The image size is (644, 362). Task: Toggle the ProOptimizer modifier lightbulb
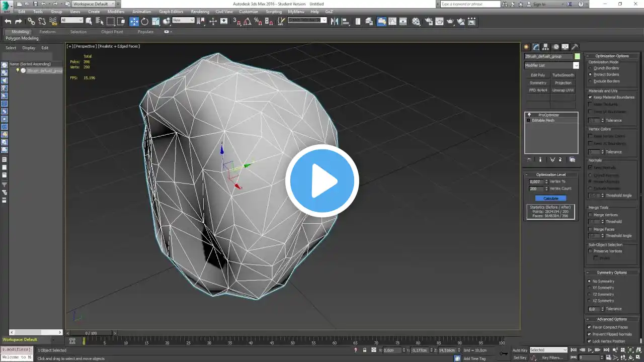point(529,115)
